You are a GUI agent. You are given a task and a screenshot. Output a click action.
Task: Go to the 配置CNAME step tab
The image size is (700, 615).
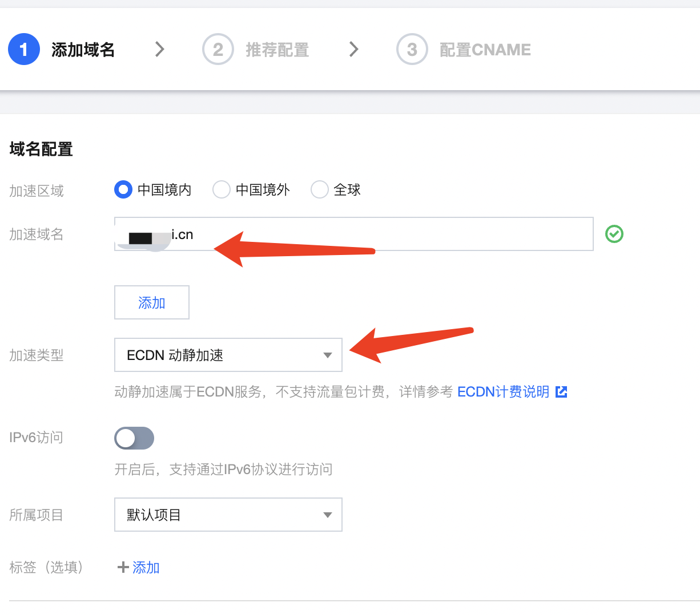[x=485, y=50]
